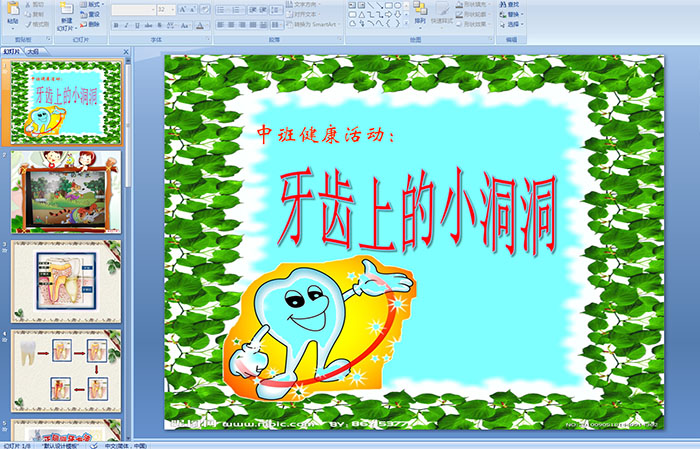
Task: Toggle Justify text alignment
Action: [253, 25]
